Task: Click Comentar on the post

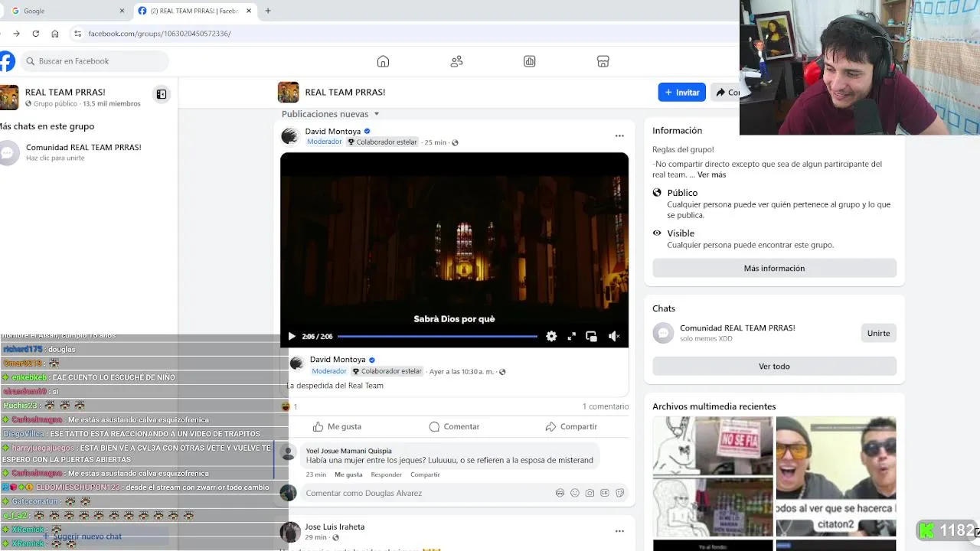Action: (x=454, y=426)
